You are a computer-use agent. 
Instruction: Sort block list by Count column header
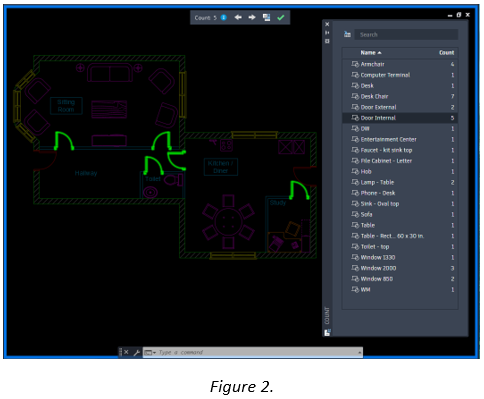coord(446,53)
